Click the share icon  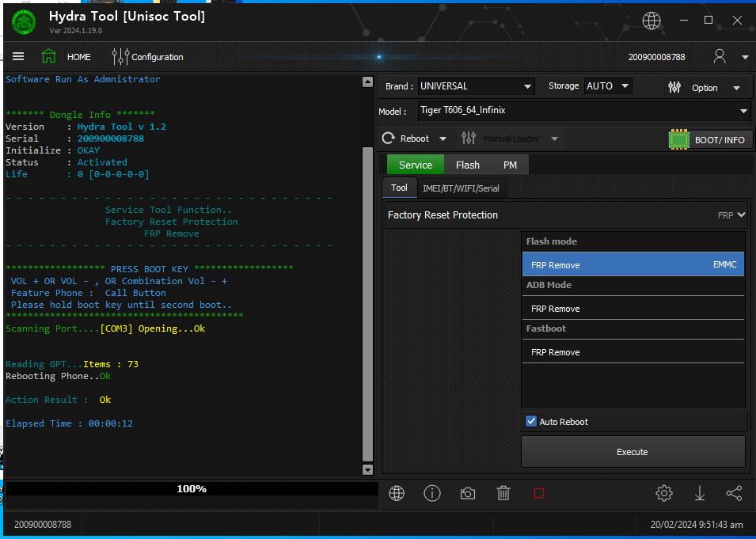(x=734, y=493)
